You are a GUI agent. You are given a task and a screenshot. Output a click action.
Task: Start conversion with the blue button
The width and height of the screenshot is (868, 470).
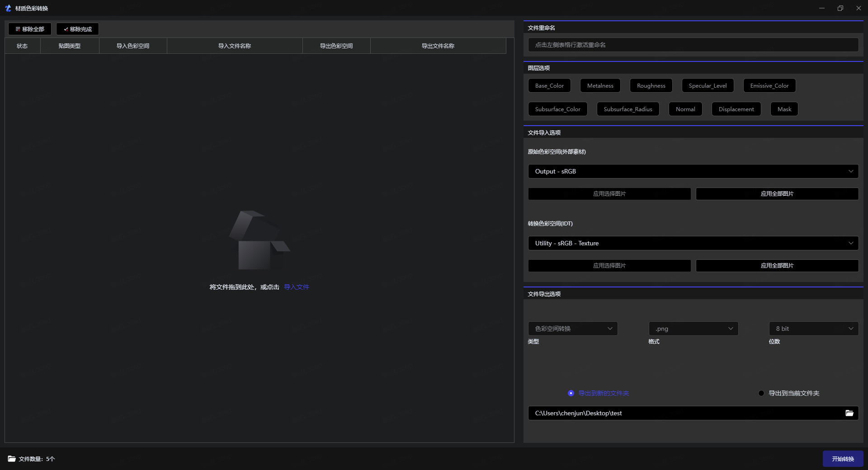pos(843,459)
